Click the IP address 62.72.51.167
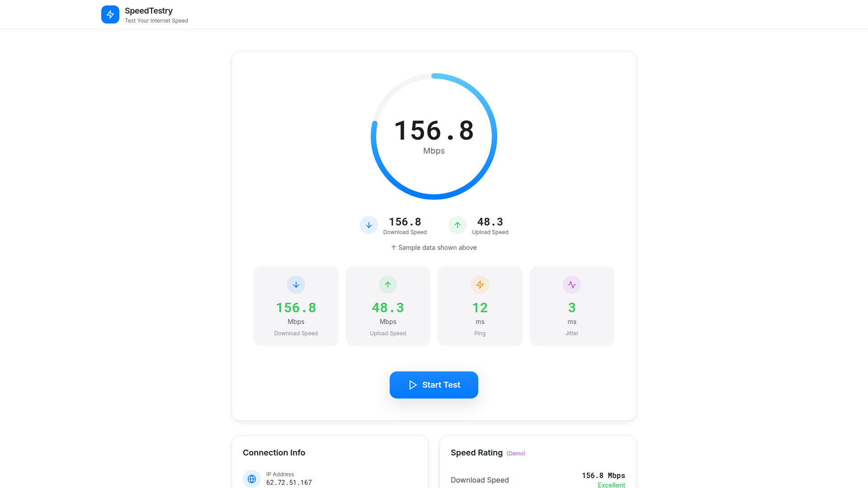The height and width of the screenshot is (488, 868). [x=288, y=483]
